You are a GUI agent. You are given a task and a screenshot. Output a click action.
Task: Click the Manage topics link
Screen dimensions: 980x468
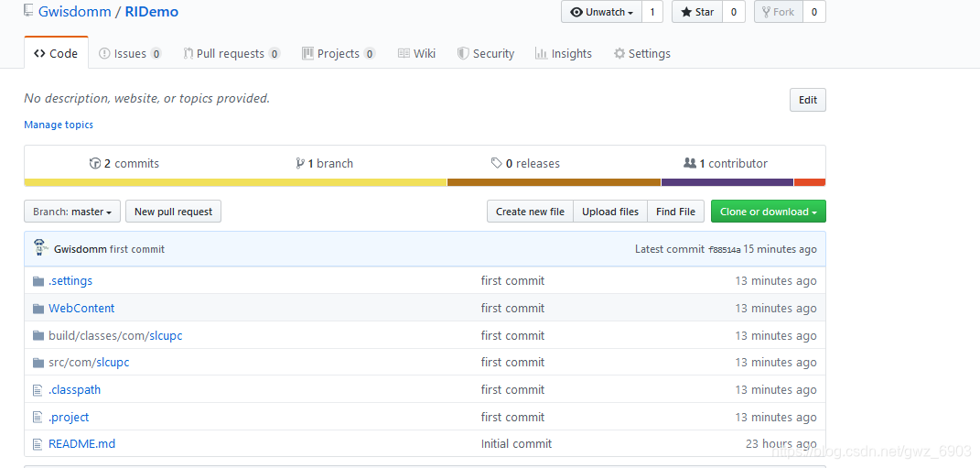point(59,125)
